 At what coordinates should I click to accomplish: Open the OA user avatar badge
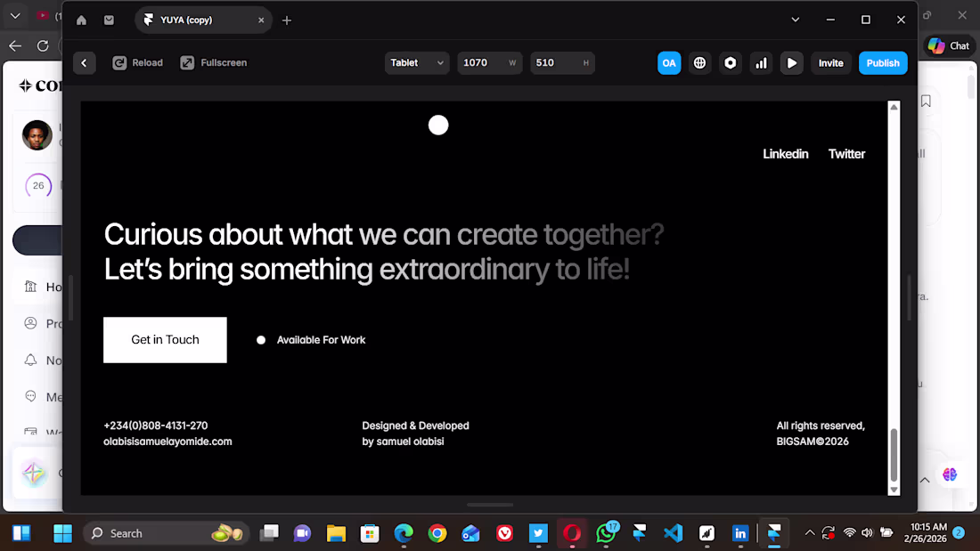[x=669, y=63]
